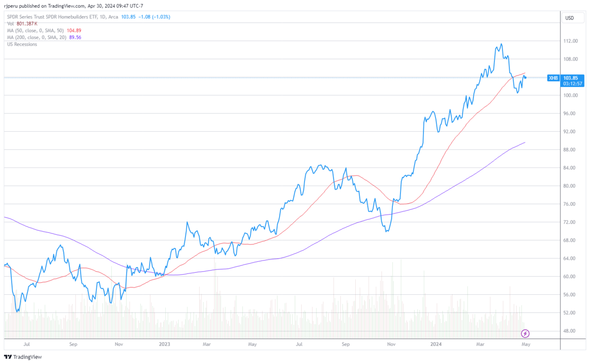Click the 03:12:57 bar countdown timer
590x364 pixels.
pyautogui.click(x=573, y=83)
